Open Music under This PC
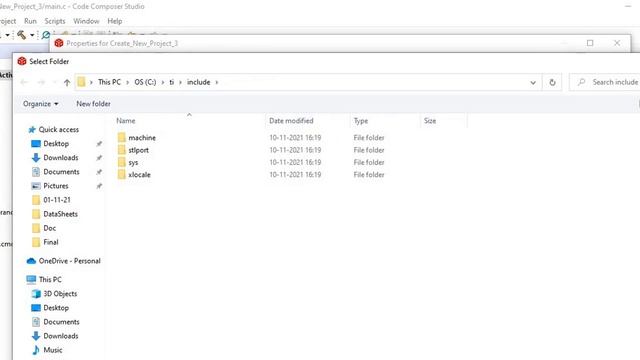This screenshot has width=640, height=360. pos(53,350)
